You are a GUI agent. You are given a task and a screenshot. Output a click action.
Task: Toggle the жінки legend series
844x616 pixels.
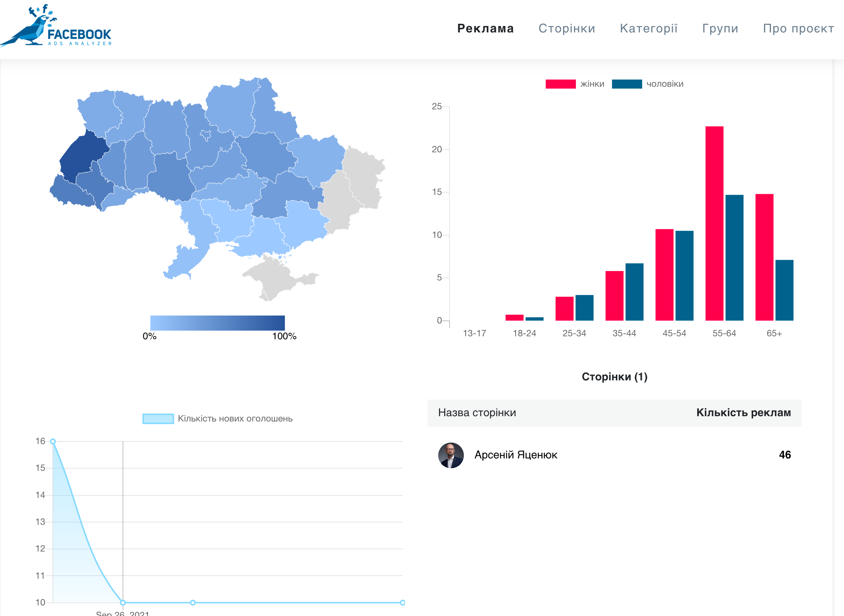pos(561,84)
